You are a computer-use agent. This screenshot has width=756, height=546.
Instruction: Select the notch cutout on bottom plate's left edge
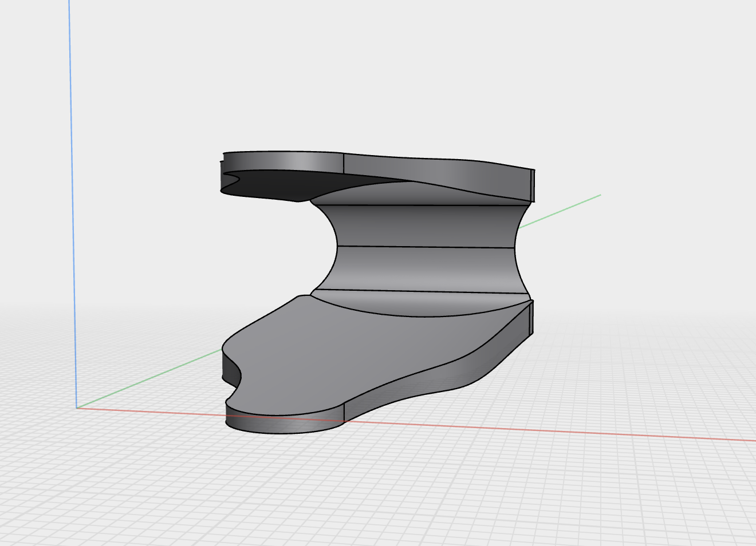pos(233,377)
